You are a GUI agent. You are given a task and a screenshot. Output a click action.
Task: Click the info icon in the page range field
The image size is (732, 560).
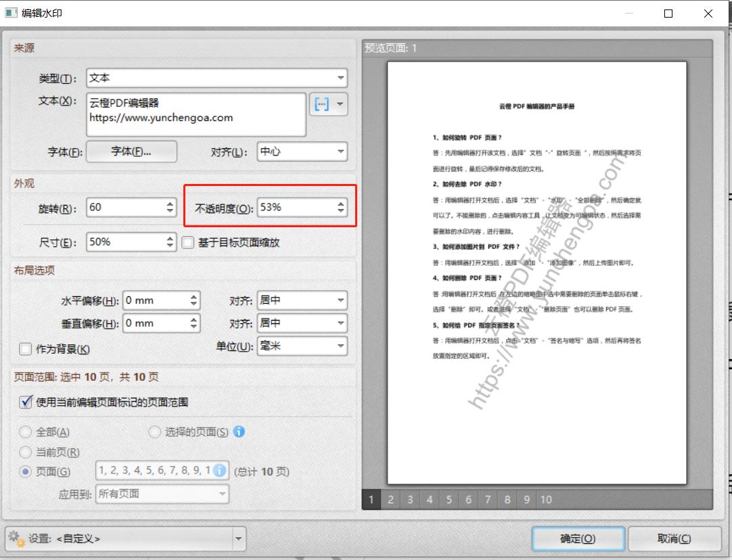(x=219, y=470)
